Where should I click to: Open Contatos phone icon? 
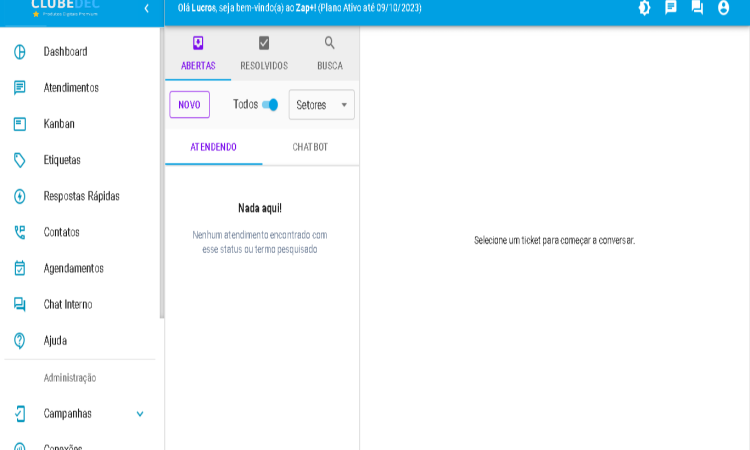click(x=19, y=232)
